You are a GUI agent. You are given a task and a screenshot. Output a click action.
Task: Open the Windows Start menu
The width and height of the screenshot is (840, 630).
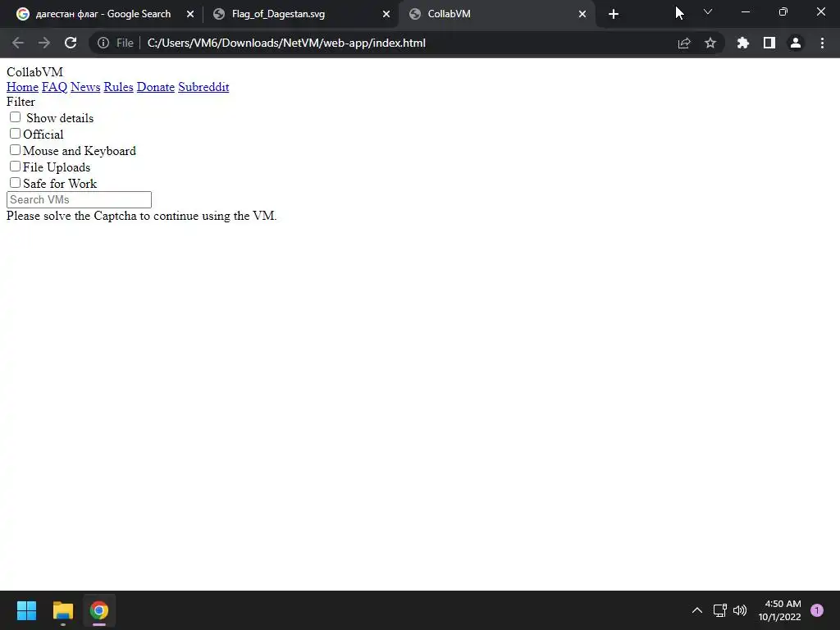(x=26, y=610)
